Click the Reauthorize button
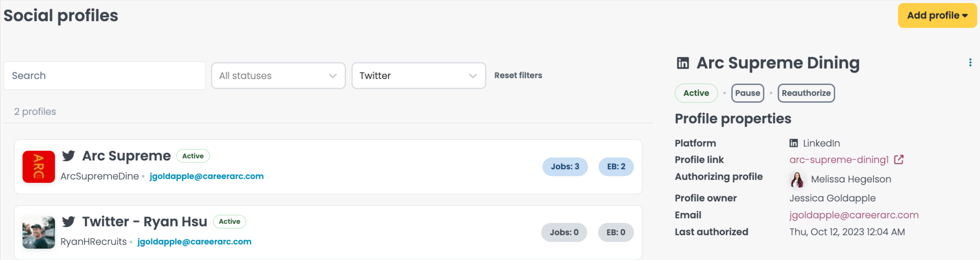 pos(806,93)
